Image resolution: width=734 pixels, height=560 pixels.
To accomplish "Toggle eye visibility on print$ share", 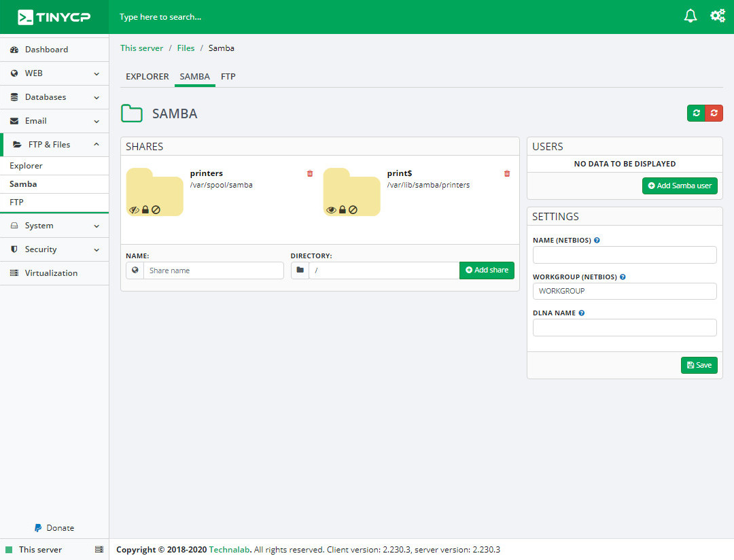I will pyautogui.click(x=331, y=210).
